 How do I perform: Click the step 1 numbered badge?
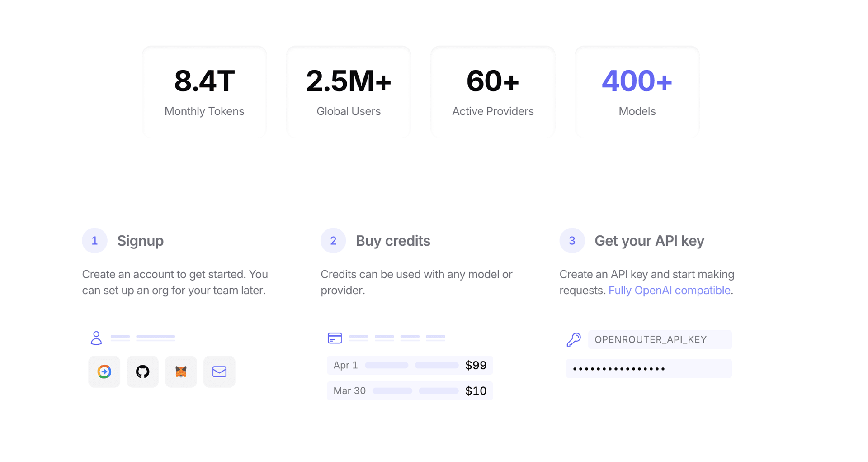pos(94,240)
